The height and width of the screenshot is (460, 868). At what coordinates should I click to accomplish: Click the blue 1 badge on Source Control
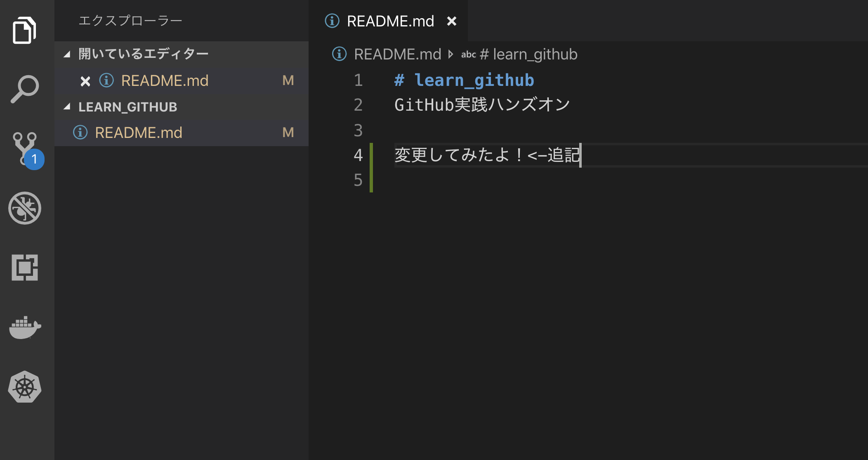pyautogui.click(x=34, y=159)
